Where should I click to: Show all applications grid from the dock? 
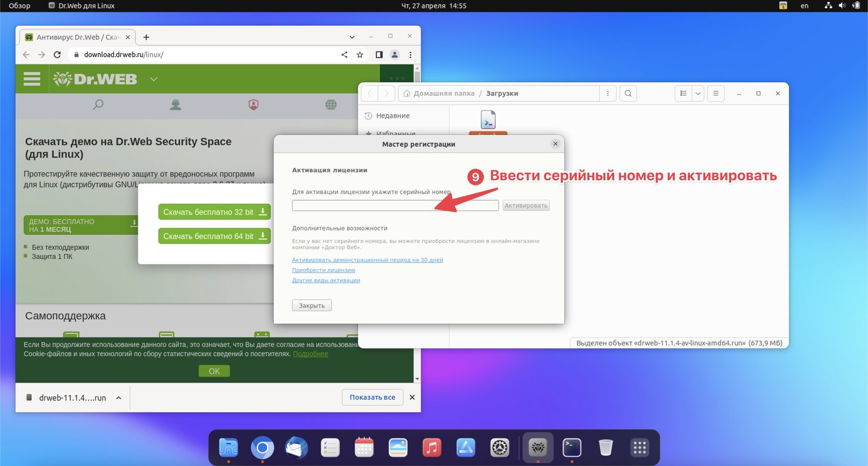(x=640, y=447)
